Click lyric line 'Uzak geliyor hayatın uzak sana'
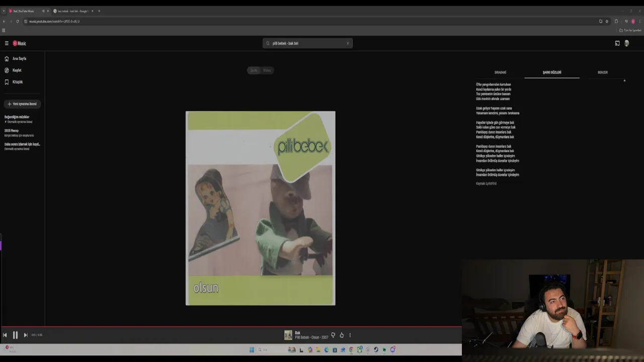This screenshot has width=644, height=362. click(494, 108)
